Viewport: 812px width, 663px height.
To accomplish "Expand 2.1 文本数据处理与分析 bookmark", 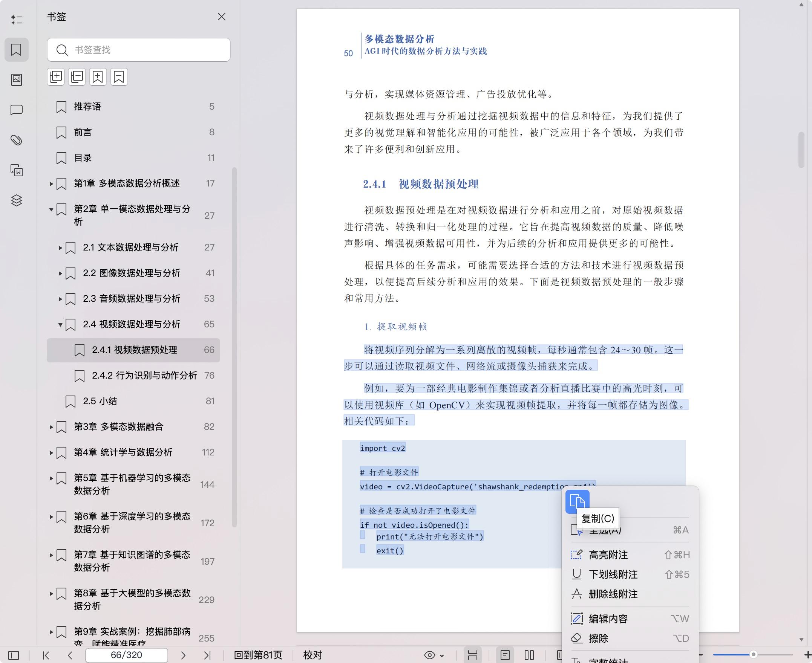I will click(60, 248).
